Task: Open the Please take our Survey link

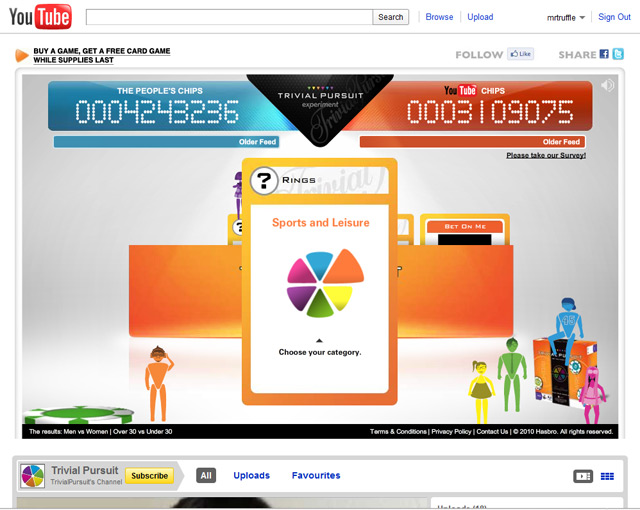Action: coord(545,155)
